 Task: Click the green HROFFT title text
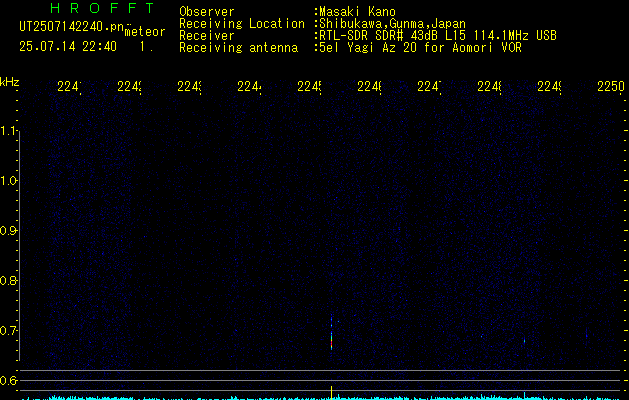point(102,8)
